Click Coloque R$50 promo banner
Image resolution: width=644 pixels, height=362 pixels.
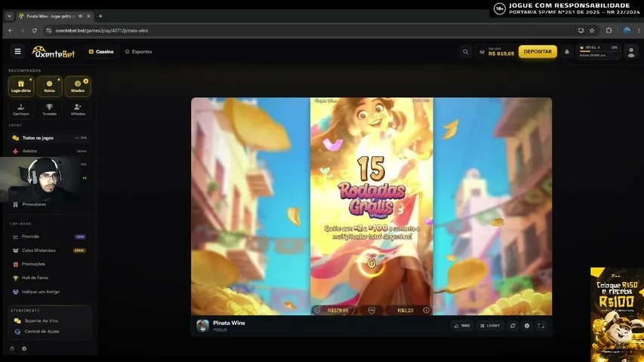(x=617, y=314)
